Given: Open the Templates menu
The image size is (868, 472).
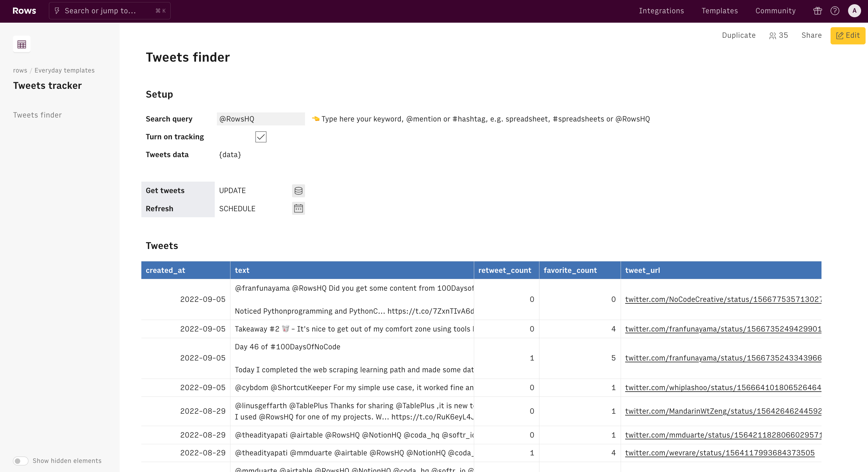Looking at the screenshot, I should [719, 11].
